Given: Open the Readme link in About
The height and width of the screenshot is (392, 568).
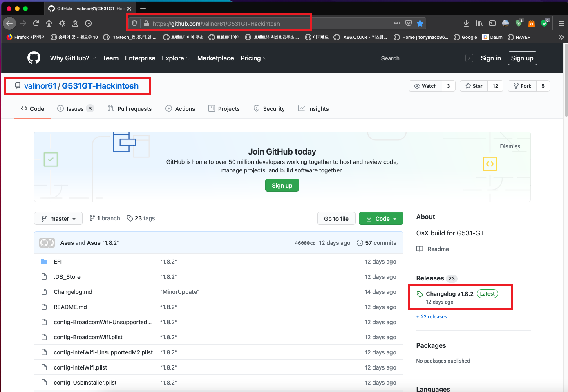Looking at the screenshot, I should (433, 249).
